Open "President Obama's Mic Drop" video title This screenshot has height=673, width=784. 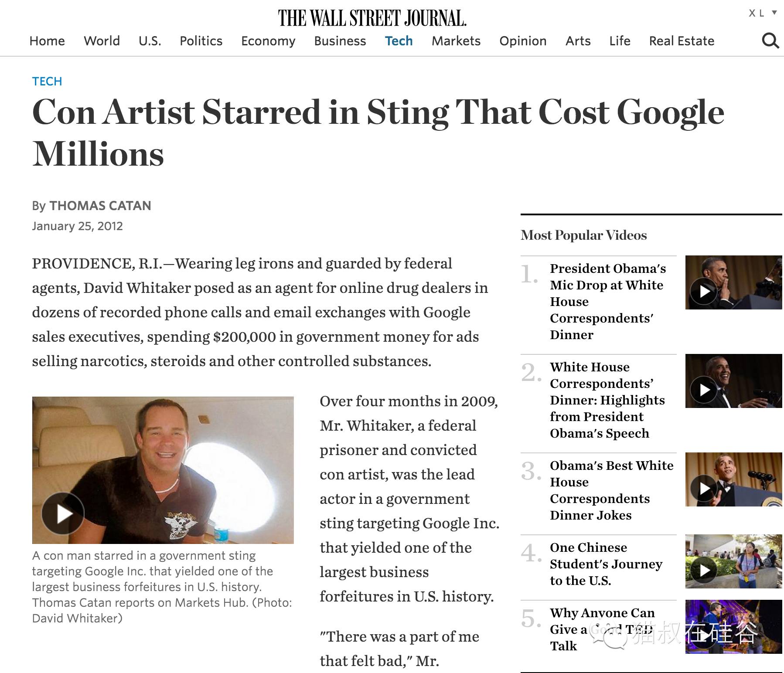click(608, 302)
